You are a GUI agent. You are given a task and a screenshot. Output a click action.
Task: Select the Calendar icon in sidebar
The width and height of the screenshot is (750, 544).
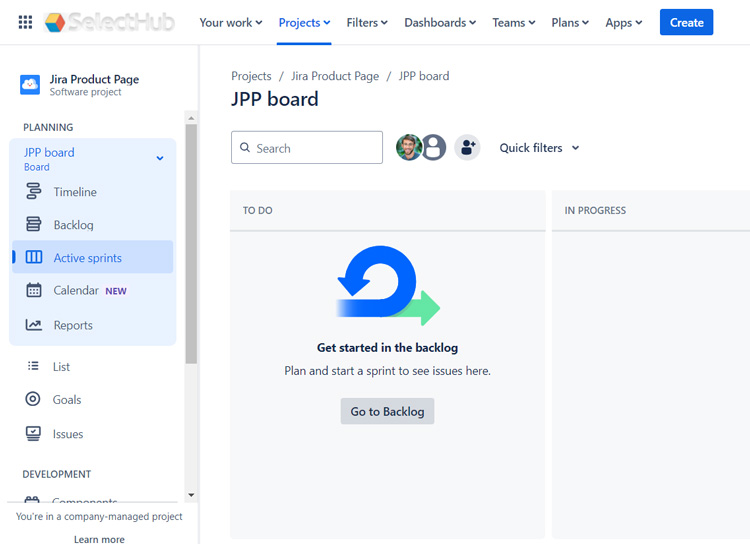coord(34,291)
